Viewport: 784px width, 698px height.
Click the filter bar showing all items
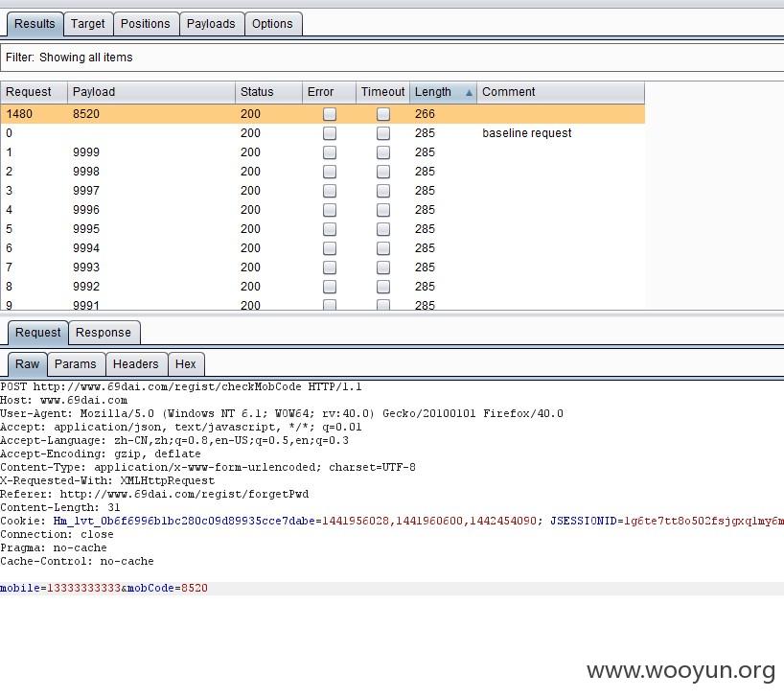(x=392, y=58)
